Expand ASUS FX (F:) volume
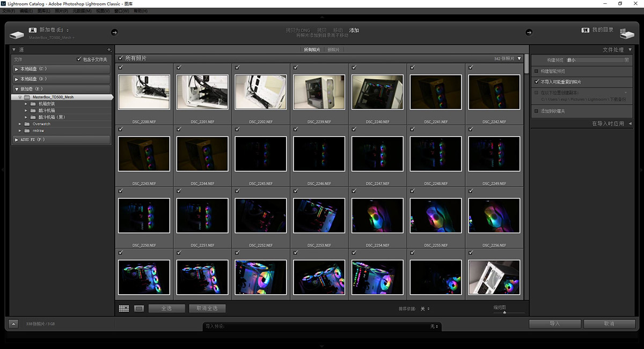 (17, 140)
